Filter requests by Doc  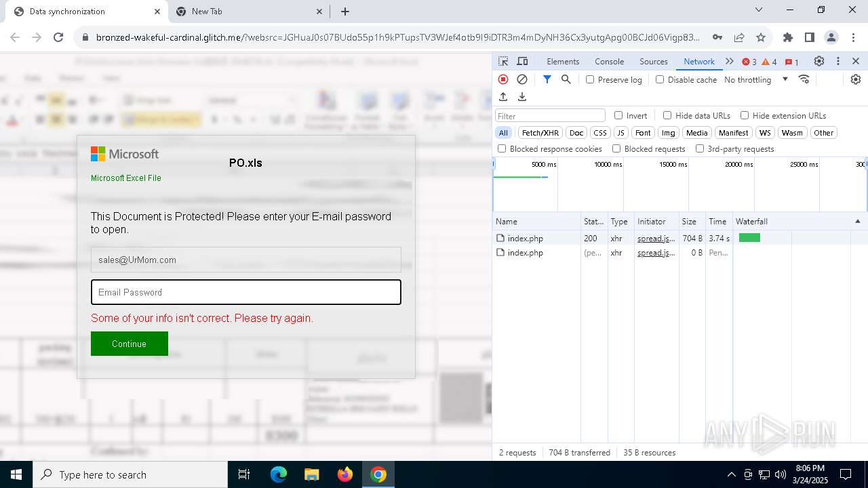click(x=576, y=133)
